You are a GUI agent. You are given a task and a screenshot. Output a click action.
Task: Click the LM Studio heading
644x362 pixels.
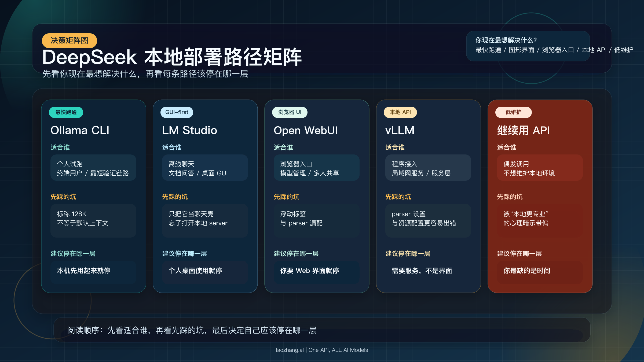tap(189, 130)
